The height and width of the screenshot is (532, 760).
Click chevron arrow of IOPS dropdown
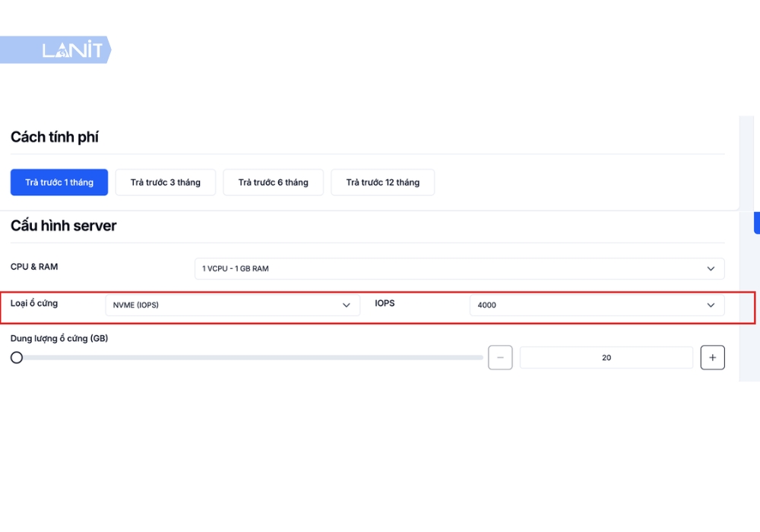click(x=711, y=306)
